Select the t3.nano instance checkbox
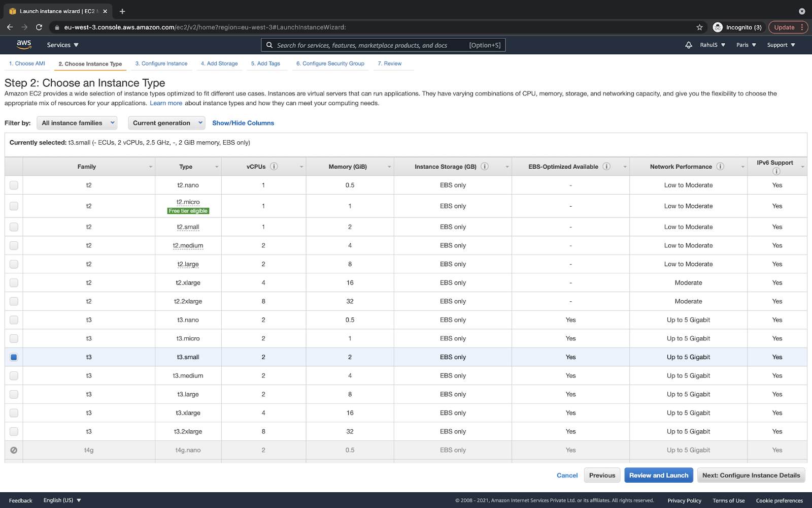 click(14, 320)
